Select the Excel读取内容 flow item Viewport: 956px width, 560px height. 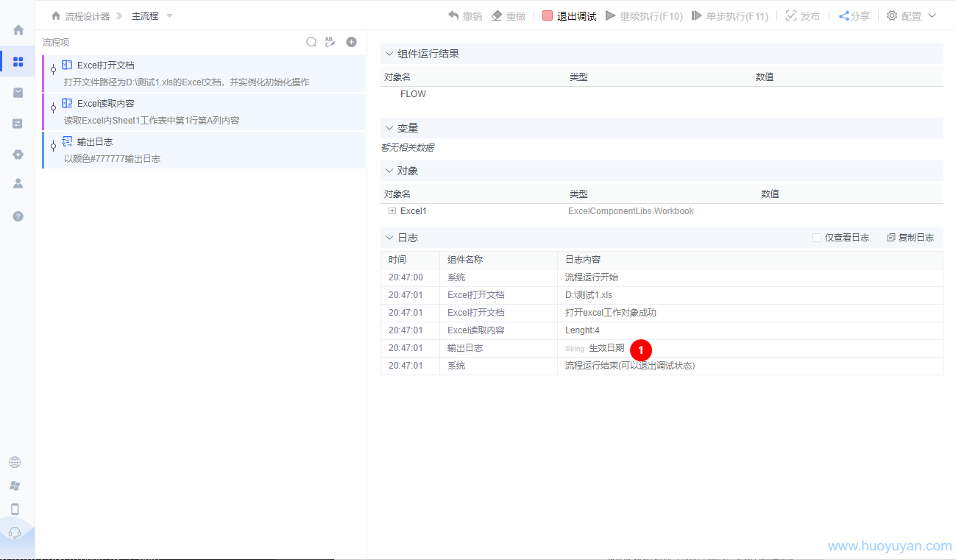tap(184, 111)
